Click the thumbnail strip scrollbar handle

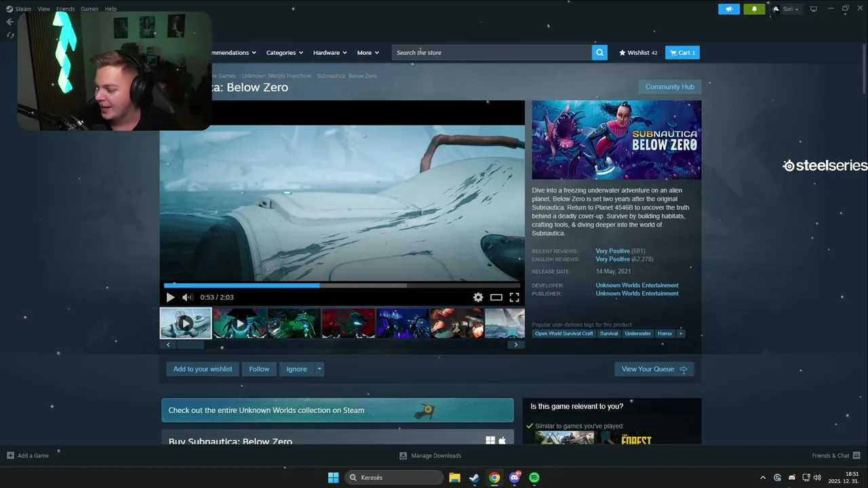[191, 344]
